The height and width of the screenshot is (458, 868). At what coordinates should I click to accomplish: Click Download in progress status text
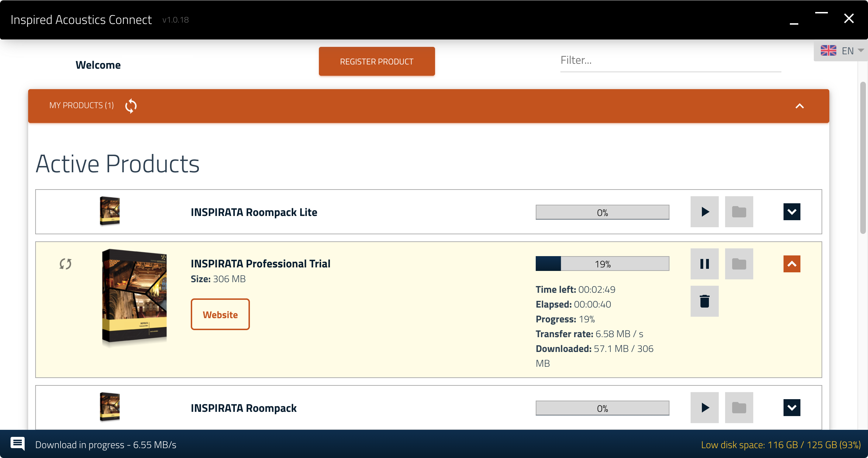106,445
